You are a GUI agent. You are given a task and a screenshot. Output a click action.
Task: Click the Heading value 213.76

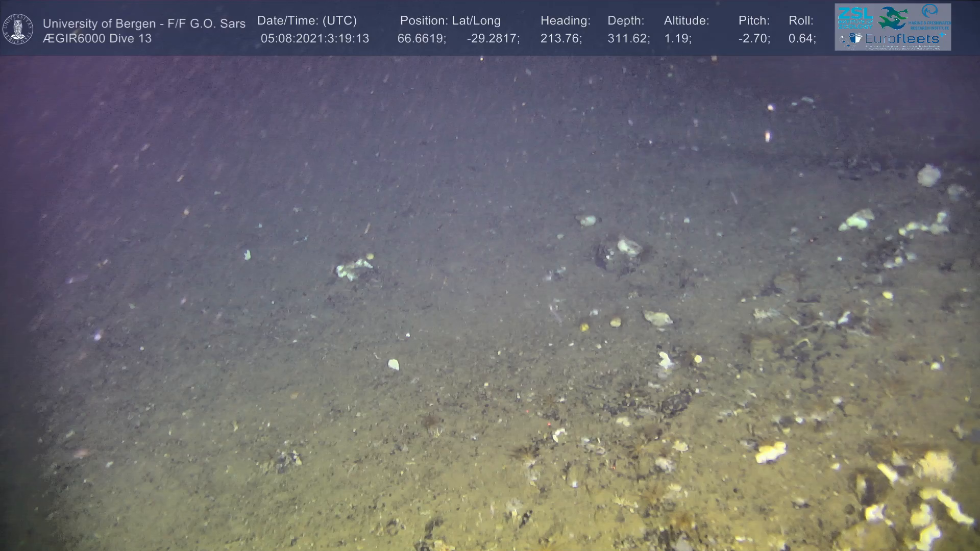click(561, 39)
